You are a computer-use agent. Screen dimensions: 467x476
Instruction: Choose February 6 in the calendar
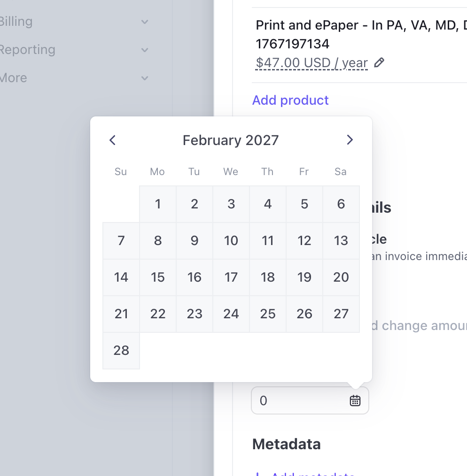coord(341,204)
